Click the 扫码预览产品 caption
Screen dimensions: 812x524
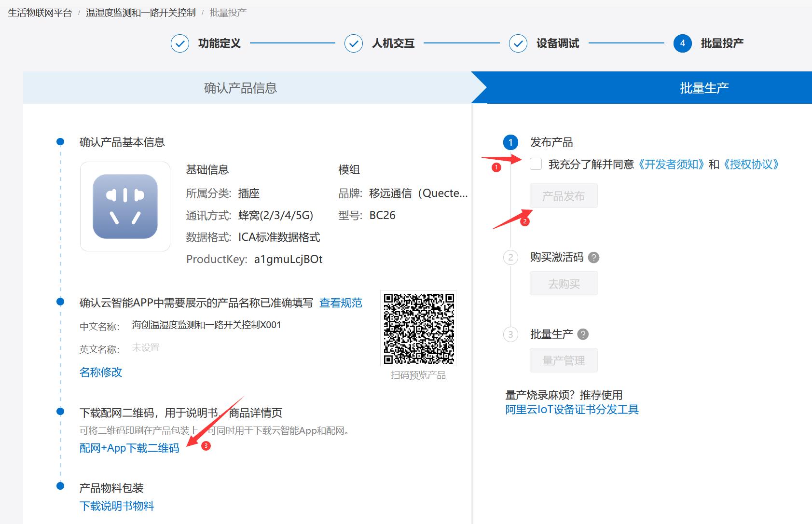coord(418,375)
